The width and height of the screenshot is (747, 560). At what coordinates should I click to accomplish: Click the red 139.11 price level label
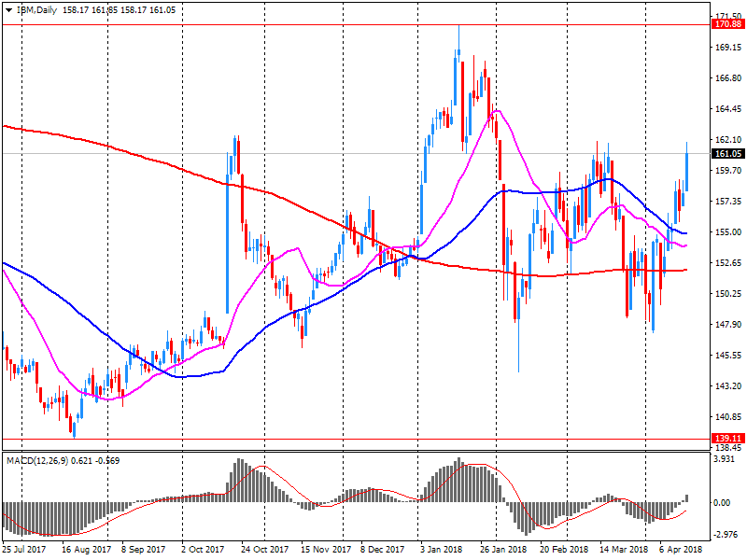click(728, 438)
